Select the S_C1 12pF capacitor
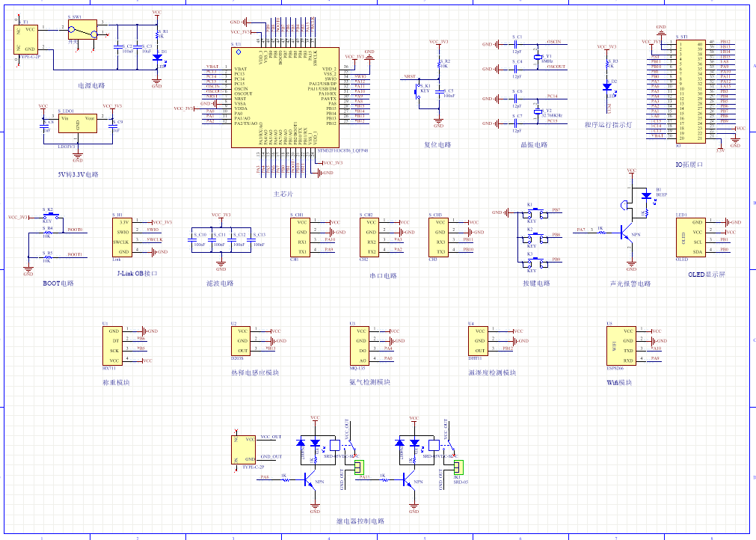Image resolution: width=756 pixels, height=540 pixels. pos(516,44)
